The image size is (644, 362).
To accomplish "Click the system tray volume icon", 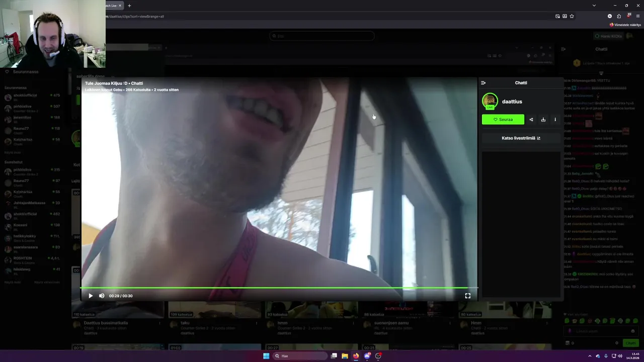I will coord(620,356).
